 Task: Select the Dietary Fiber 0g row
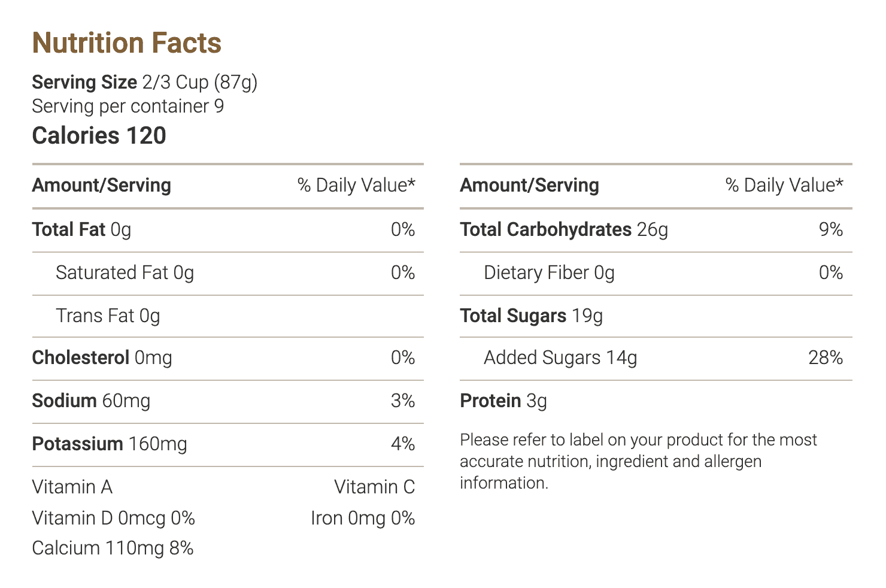pyautogui.click(x=656, y=274)
